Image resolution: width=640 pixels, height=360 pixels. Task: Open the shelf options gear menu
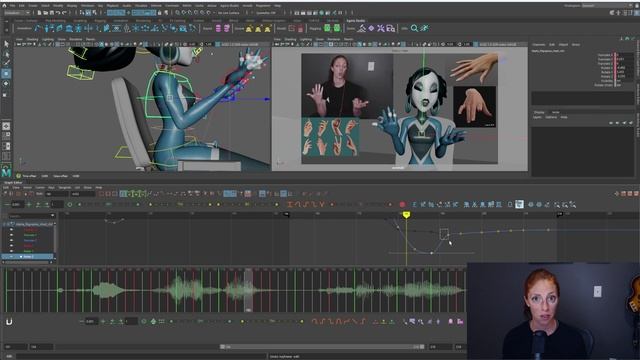pos(6,30)
